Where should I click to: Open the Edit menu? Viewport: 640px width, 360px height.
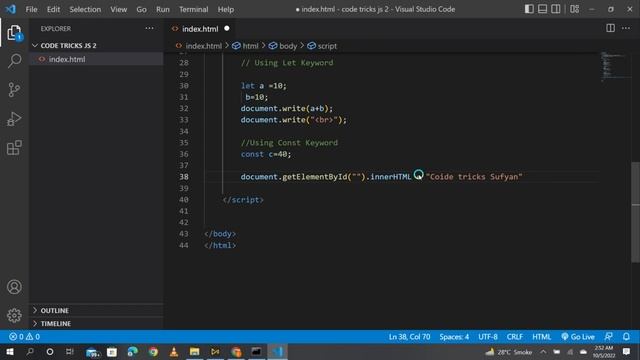[x=53, y=9]
